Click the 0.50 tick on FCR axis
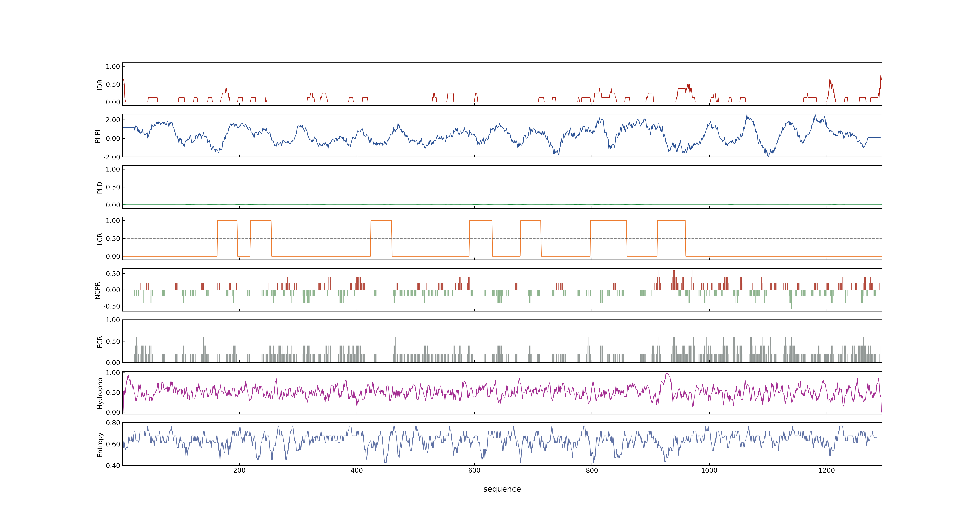The image size is (980, 523). click(113, 341)
